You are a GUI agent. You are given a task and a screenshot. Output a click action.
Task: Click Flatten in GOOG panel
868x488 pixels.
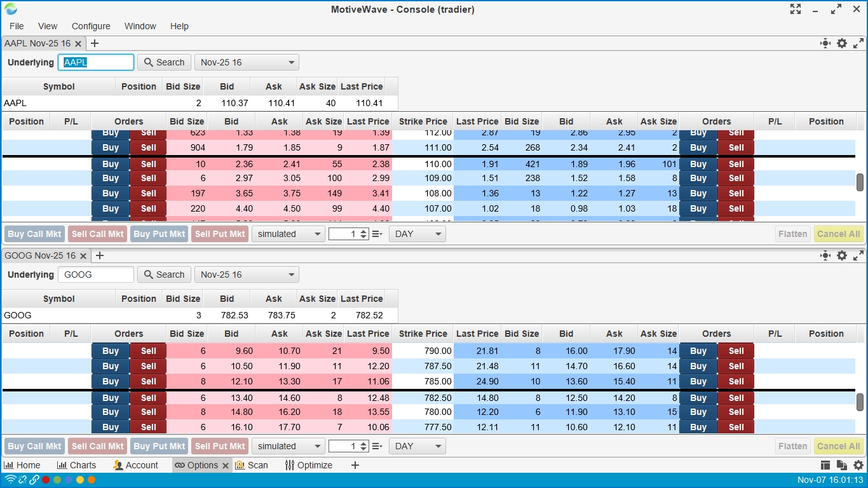[793, 446]
